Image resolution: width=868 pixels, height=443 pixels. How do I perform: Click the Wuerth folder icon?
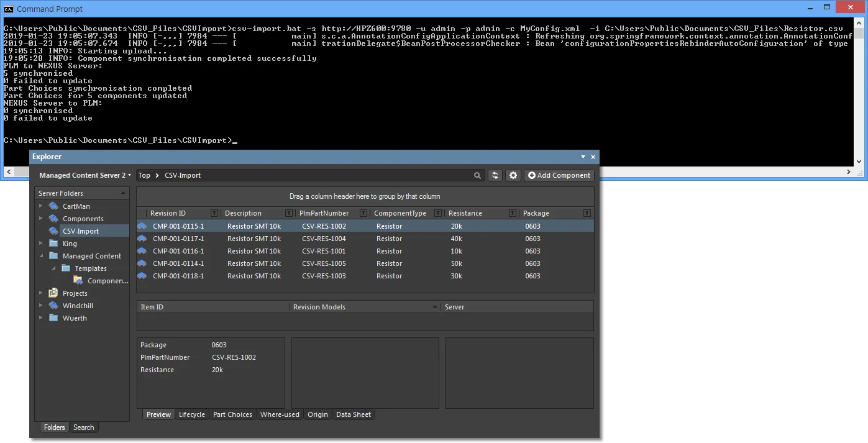(53, 318)
